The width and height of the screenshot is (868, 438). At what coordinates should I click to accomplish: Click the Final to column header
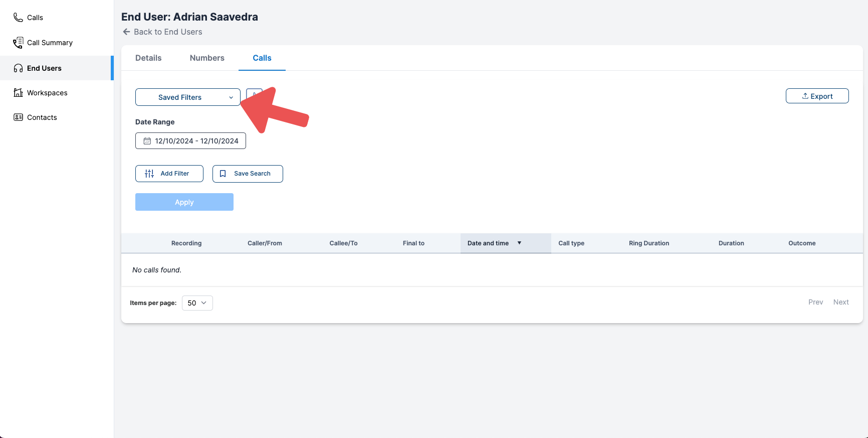(x=413, y=243)
